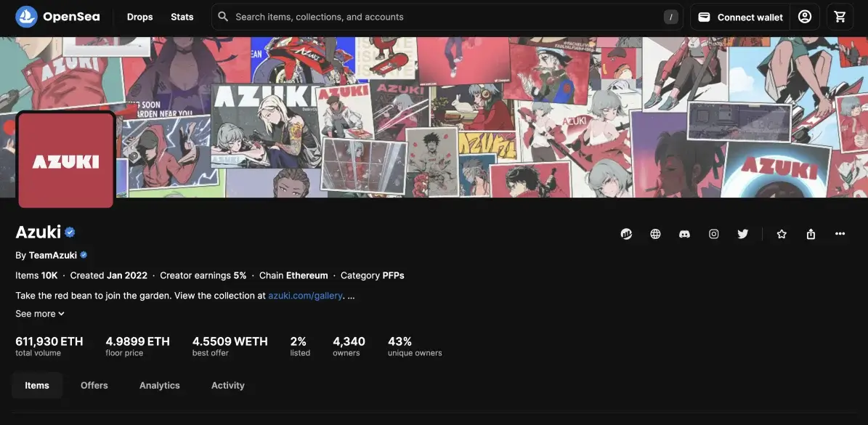Open the Azuki website globe icon

[x=655, y=234]
